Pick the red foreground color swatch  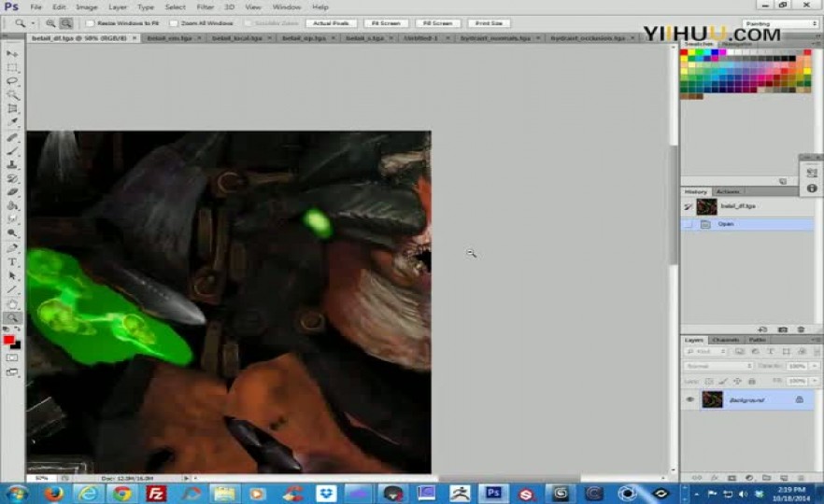[x=8, y=340]
